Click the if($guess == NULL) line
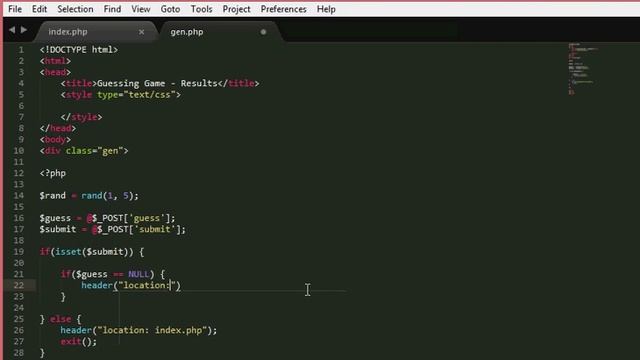The image size is (640, 360). tap(113, 274)
